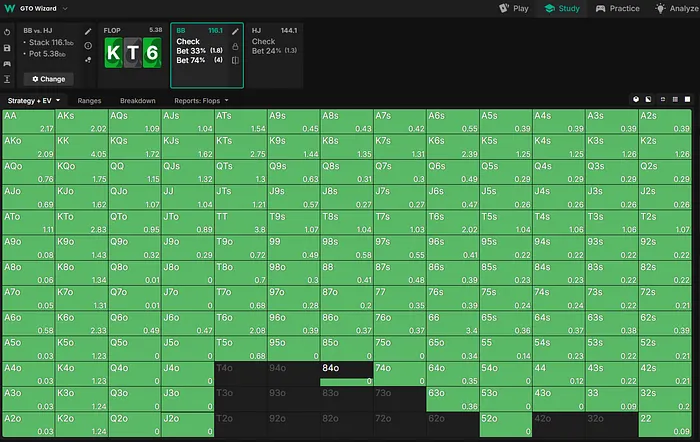
Task: Expand the GTO Wizard title menu chevron
Action: tap(65, 8)
